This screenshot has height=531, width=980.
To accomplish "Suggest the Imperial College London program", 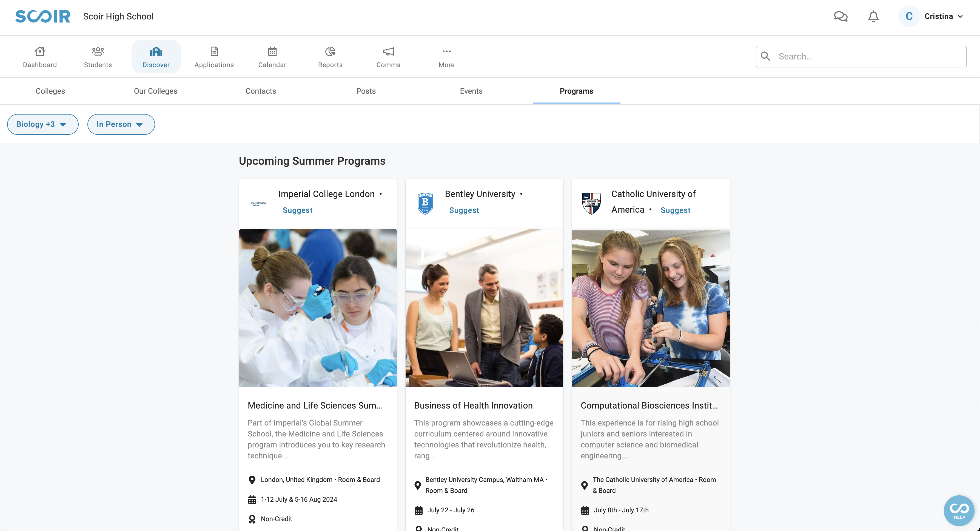I will (298, 210).
